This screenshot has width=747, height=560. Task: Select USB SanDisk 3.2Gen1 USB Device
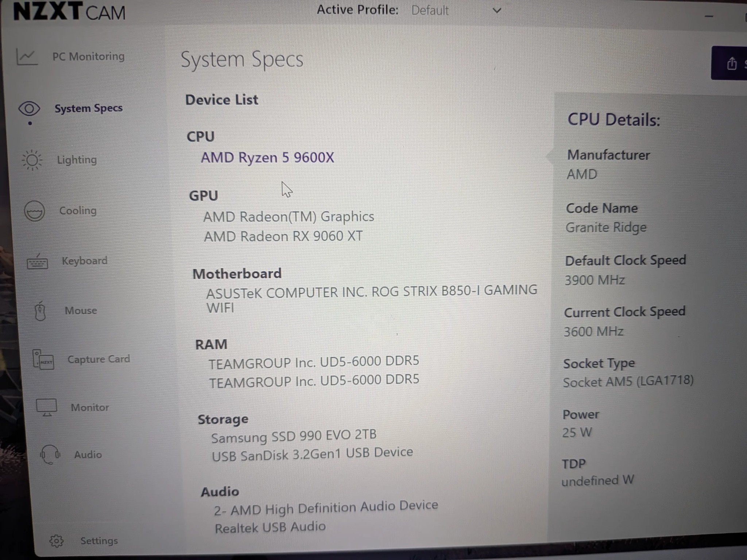pos(312,454)
